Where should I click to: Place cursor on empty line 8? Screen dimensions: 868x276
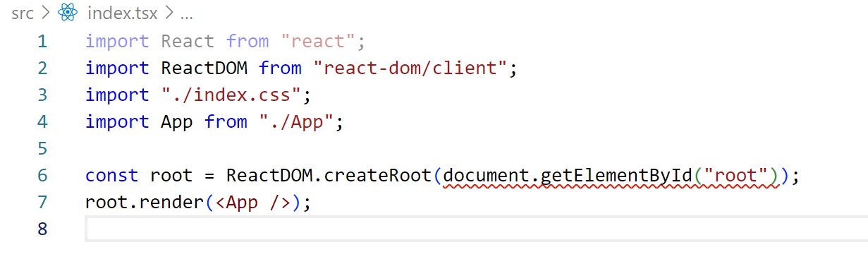point(476,229)
